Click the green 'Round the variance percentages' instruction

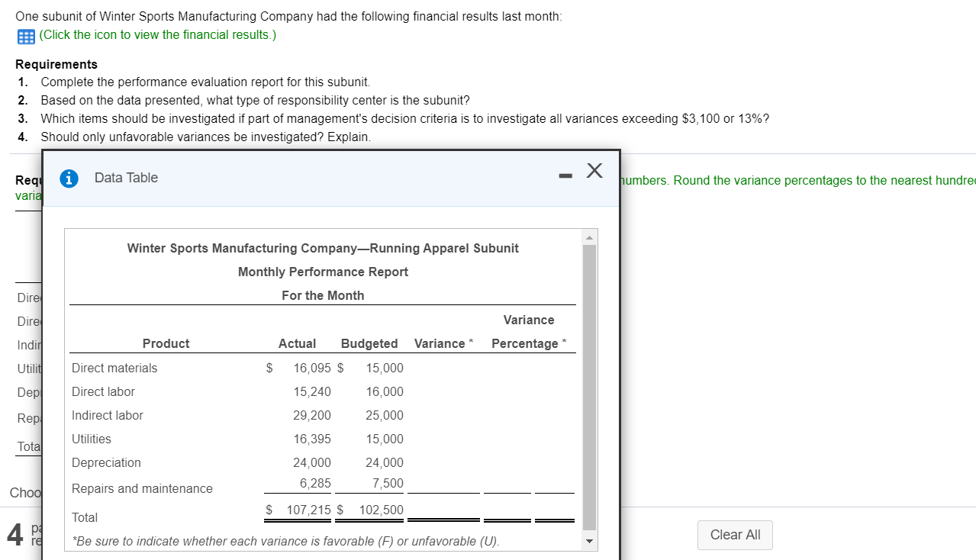coord(798,180)
